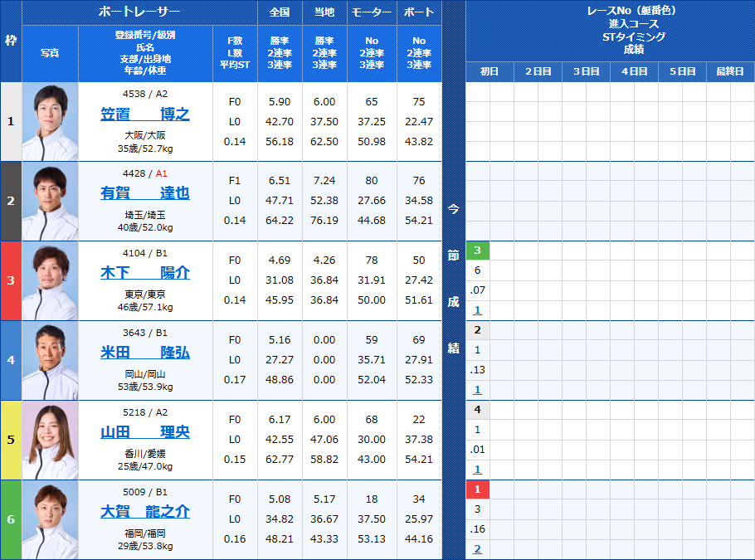
Task: Open the 最終日 results tab
Action: [730, 71]
